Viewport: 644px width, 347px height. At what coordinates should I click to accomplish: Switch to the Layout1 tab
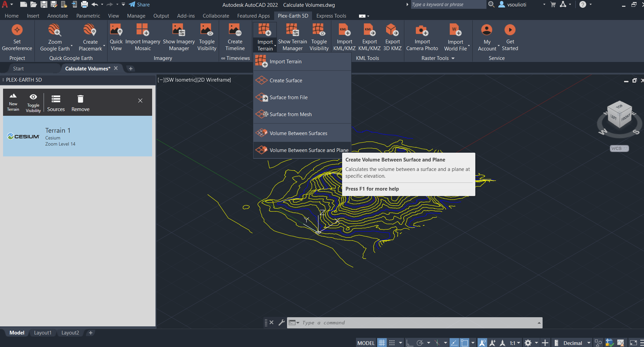pos(43,333)
